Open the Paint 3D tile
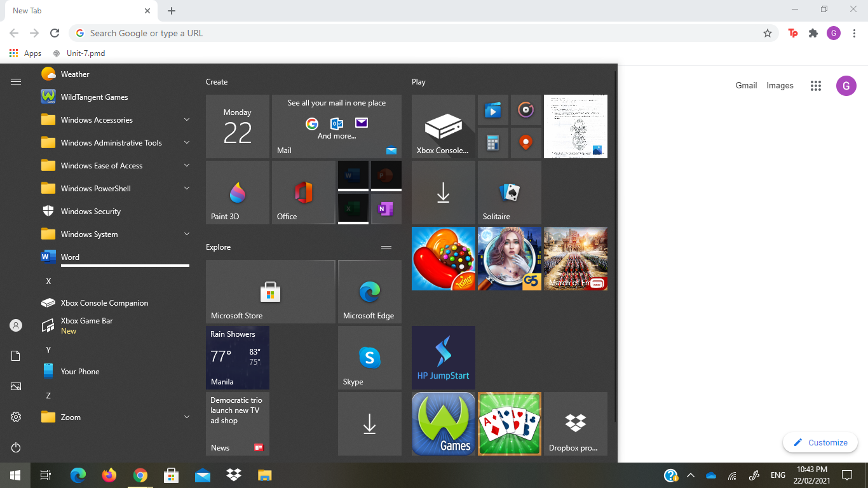The height and width of the screenshot is (488, 868). [238, 193]
